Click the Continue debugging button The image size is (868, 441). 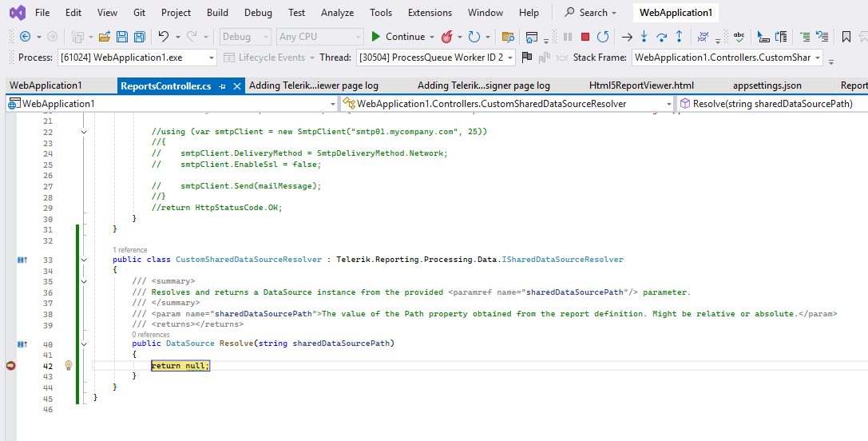click(x=398, y=37)
